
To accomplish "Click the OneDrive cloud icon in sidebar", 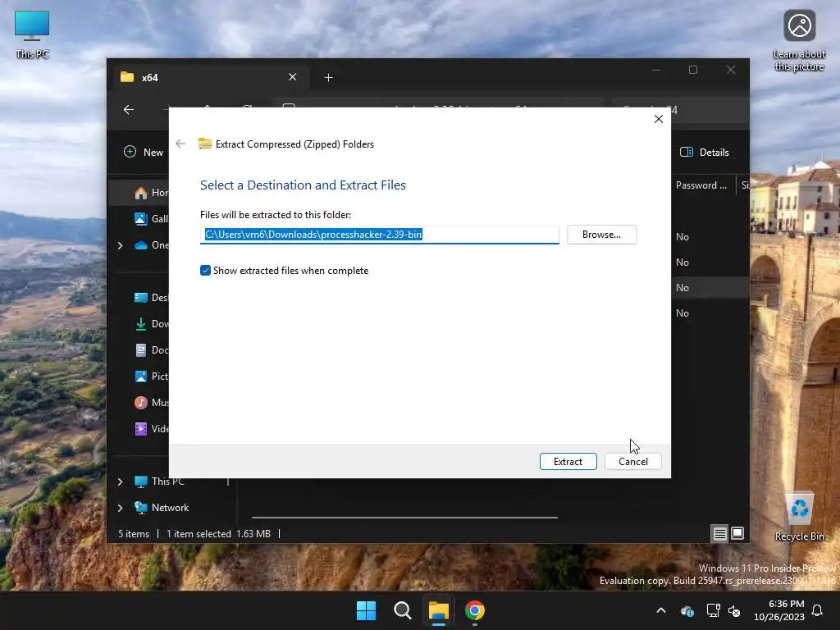I will pos(141,245).
